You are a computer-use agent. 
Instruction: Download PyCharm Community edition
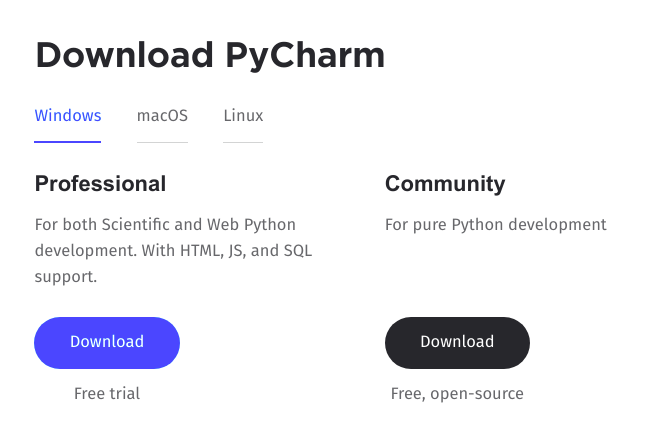[457, 342]
